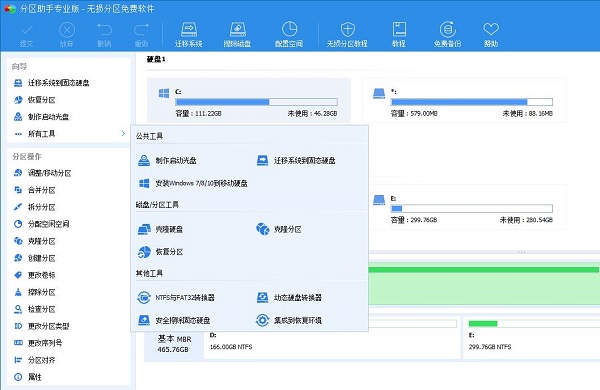This screenshot has width=600, height=390.
Task: Click the 提交 (commit) toolbar icon
Action: (27, 35)
